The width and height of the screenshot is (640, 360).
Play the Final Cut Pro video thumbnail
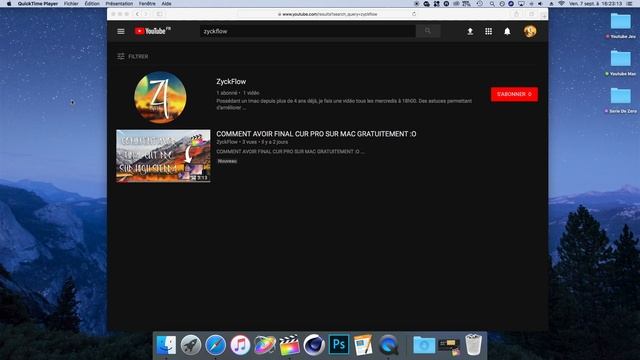coord(163,156)
